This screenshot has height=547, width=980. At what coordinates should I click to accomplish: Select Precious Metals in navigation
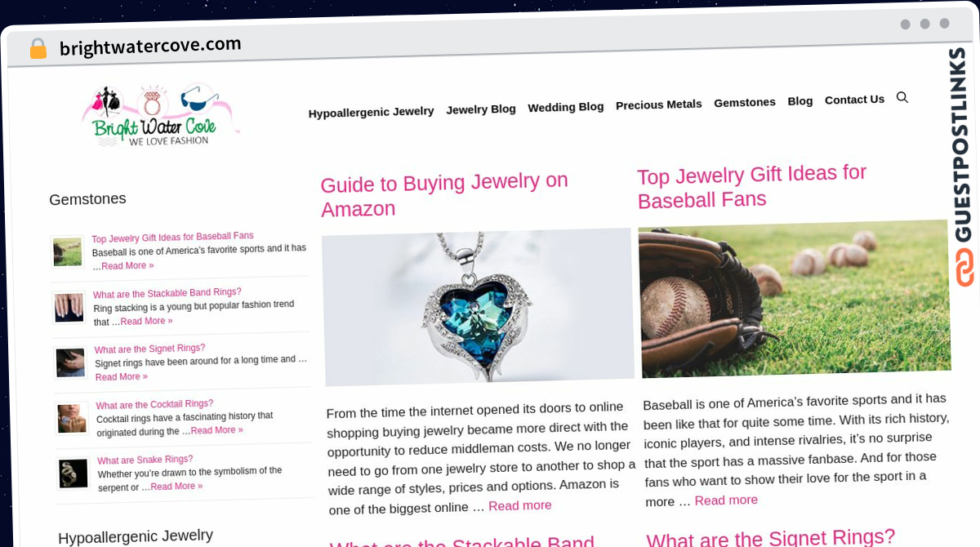click(658, 105)
